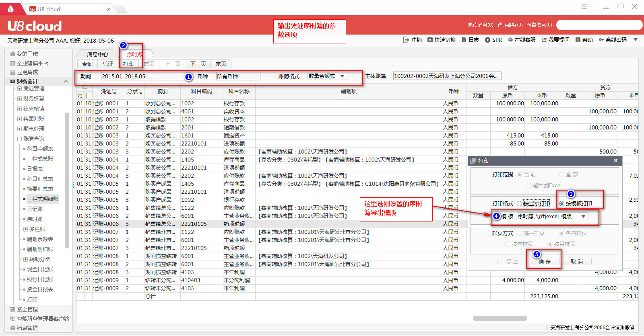Click 确定 button in print dialog

click(x=544, y=262)
